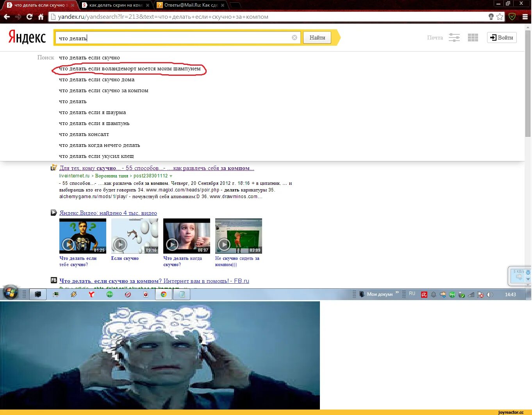Image resolution: width=532 pixels, height=415 pixels.
Task: Open the '55 способов' liveinternet result link
Action: (x=157, y=168)
